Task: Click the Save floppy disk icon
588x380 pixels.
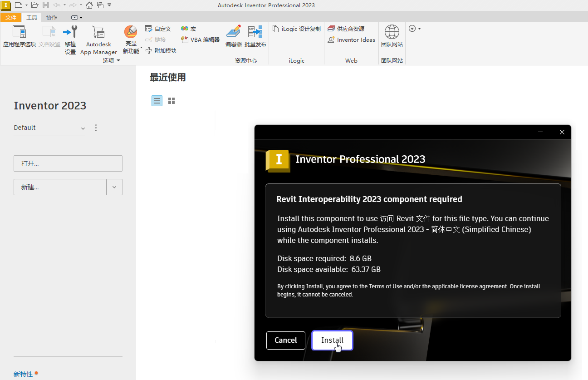Action: point(46,5)
